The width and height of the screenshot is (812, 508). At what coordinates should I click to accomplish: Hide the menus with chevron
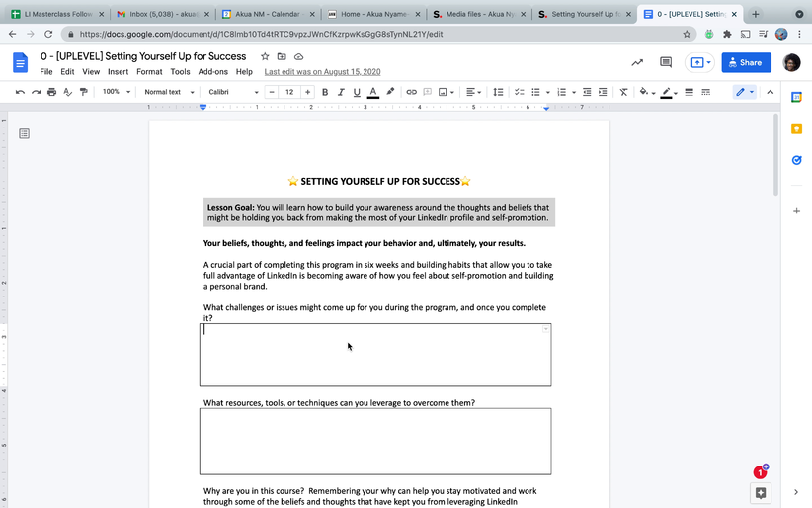[x=771, y=92]
